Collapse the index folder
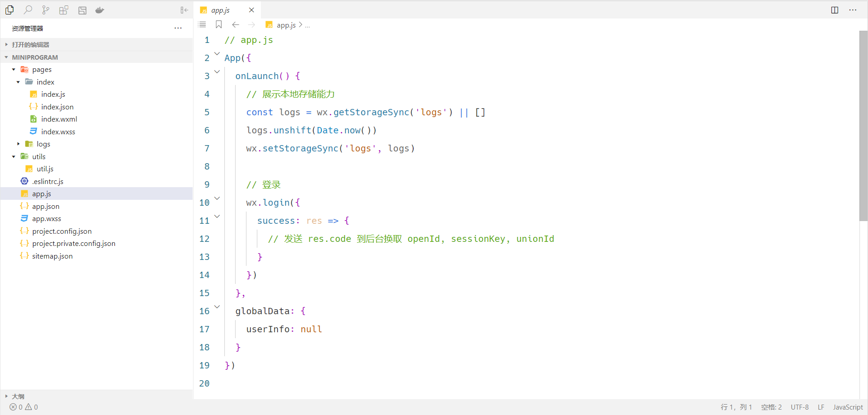This screenshot has height=415, width=868. (18, 82)
